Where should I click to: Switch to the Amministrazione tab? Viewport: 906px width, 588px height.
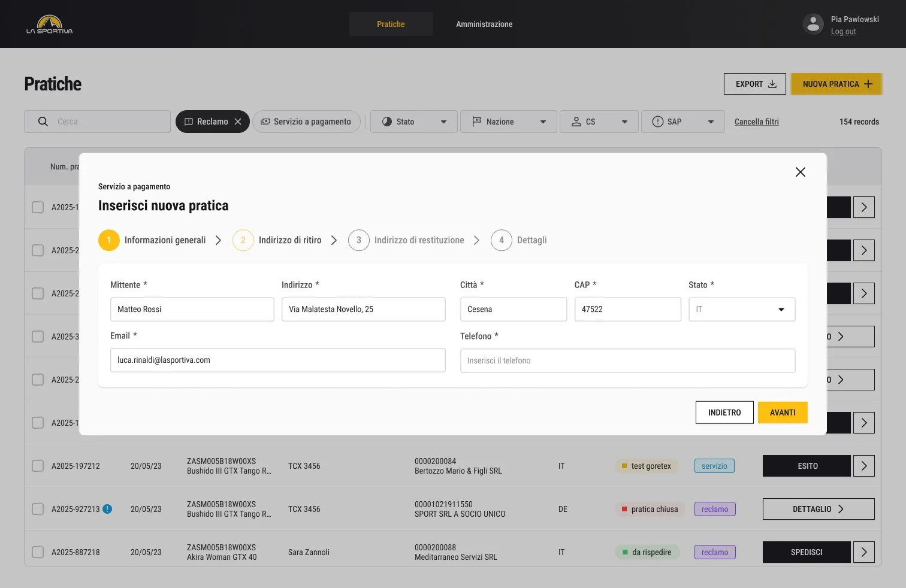(484, 24)
